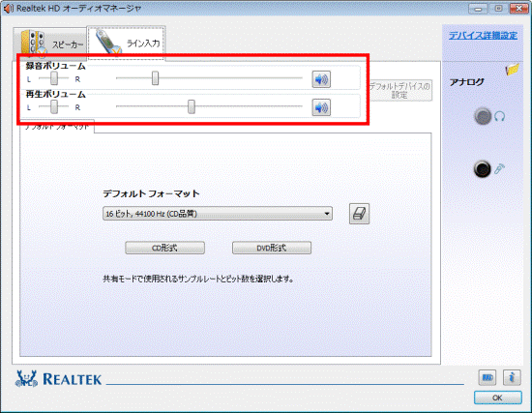Click the OK button
The height and width of the screenshot is (413, 532).
498,398
